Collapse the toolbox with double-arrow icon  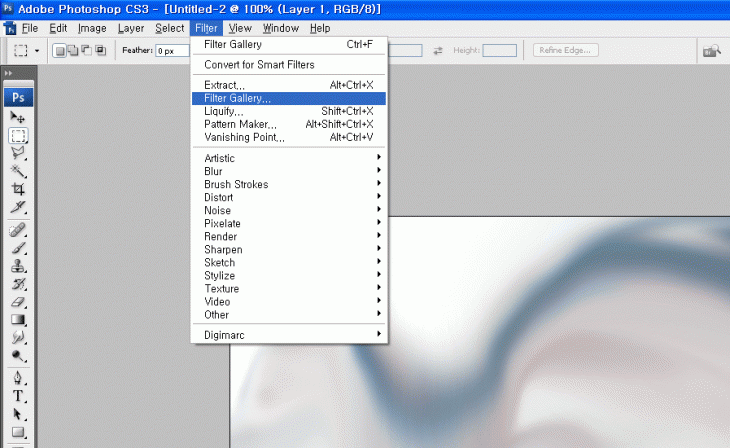pos(8,73)
